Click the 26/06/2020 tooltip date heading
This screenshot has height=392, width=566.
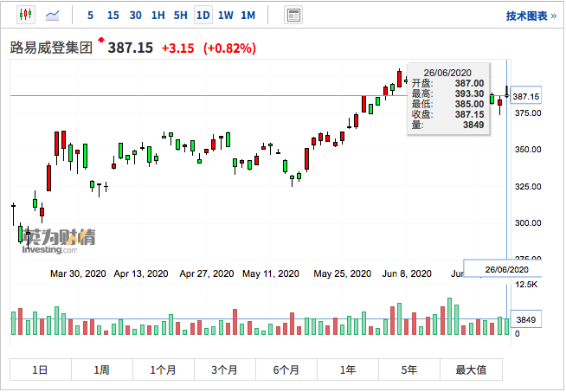(447, 73)
